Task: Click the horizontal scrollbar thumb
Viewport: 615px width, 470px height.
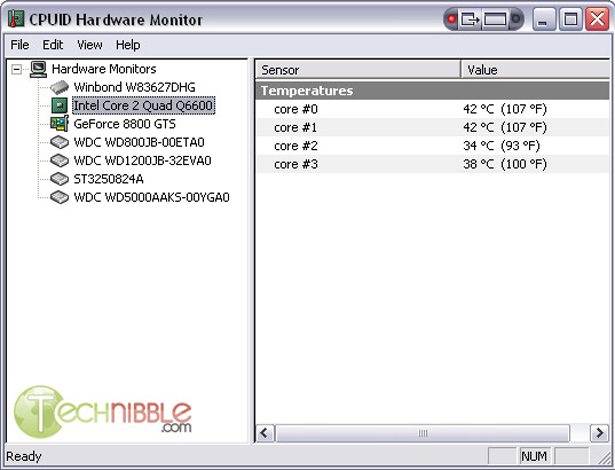Action: [423, 433]
